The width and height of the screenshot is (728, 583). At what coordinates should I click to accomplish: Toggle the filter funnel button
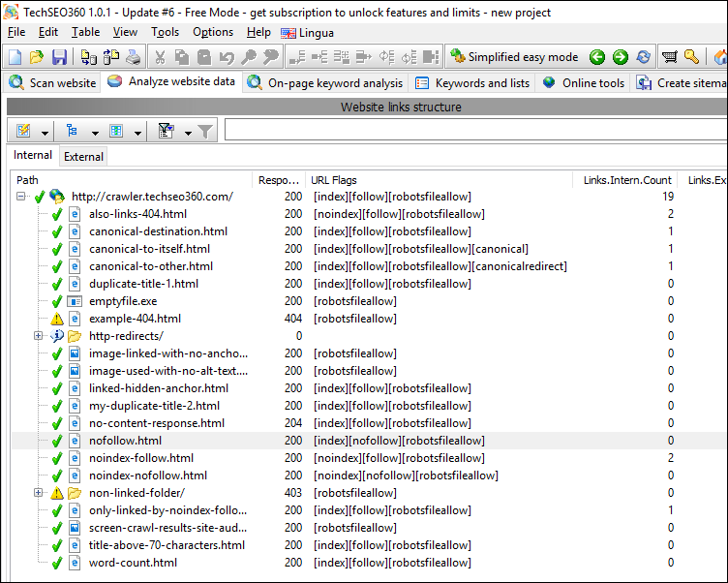[x=205, y=131]
